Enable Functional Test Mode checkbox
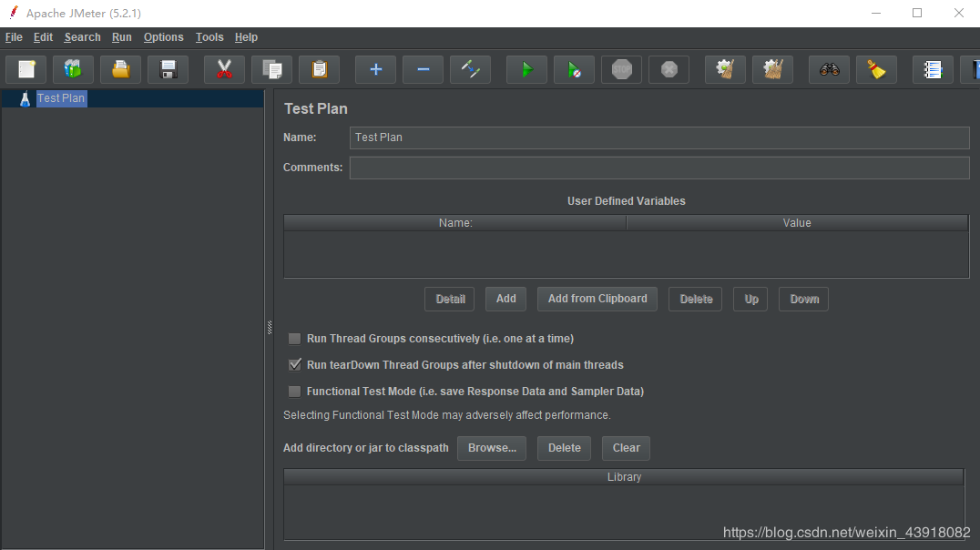The image size is (980, 550). [294, 392]
